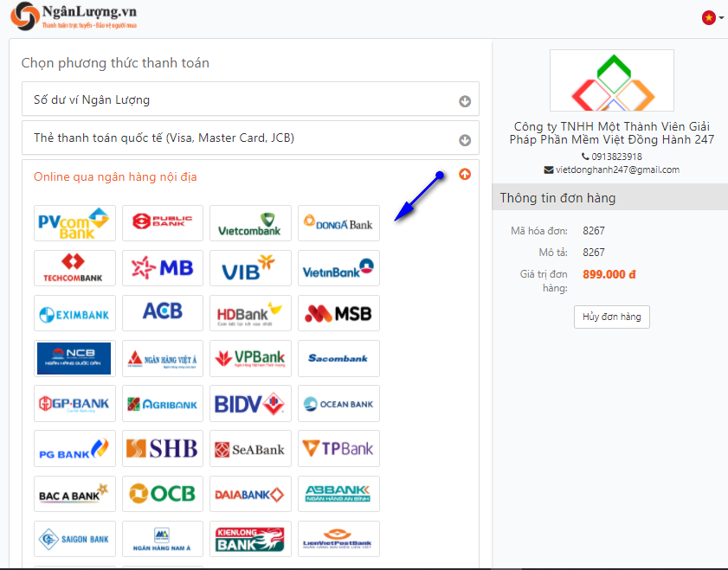Image resolution: width=728 pixels, height=570 pixels.
Task: Pick the MB bank logo
Action: coord(163,268)
